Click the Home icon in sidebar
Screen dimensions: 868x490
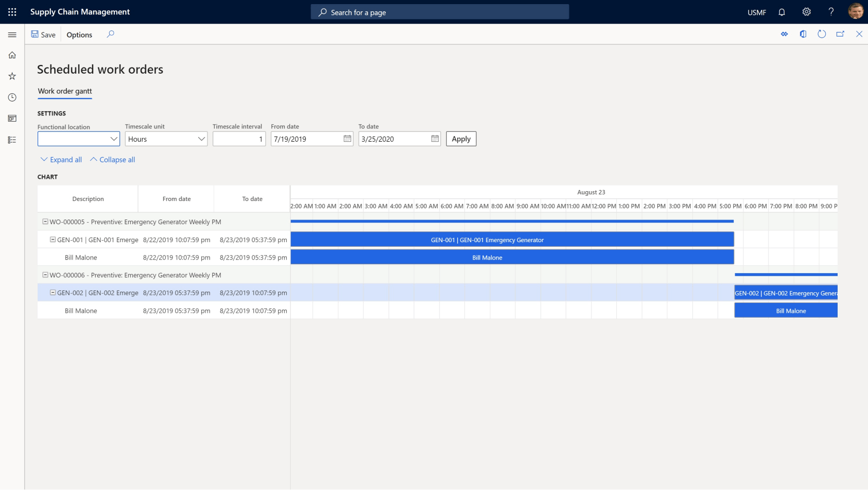(x=12, y=55)
